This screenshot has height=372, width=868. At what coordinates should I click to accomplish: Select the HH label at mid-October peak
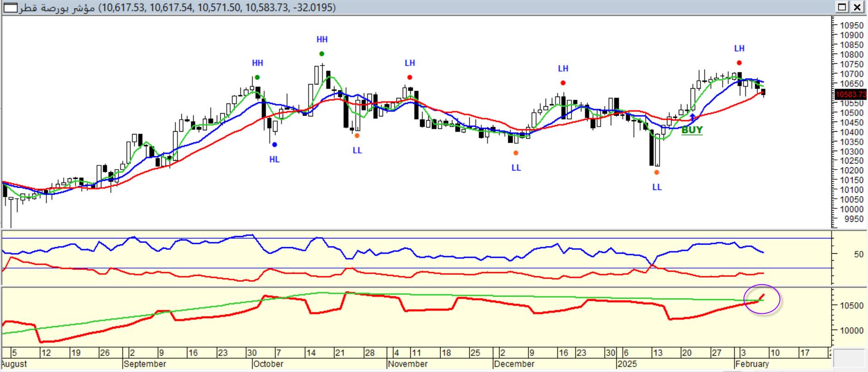[322, 39]
